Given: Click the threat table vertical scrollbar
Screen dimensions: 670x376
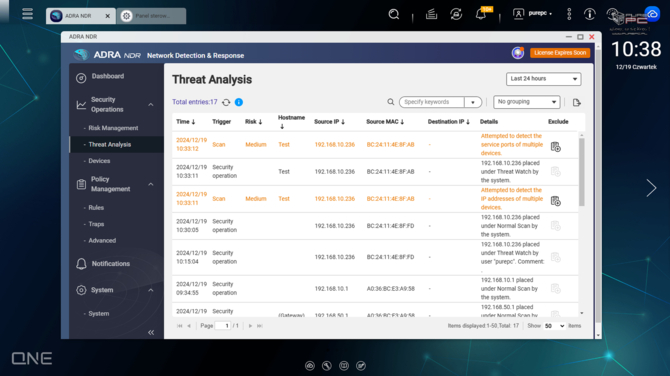Looking at the screenshot, I should 582,171.
